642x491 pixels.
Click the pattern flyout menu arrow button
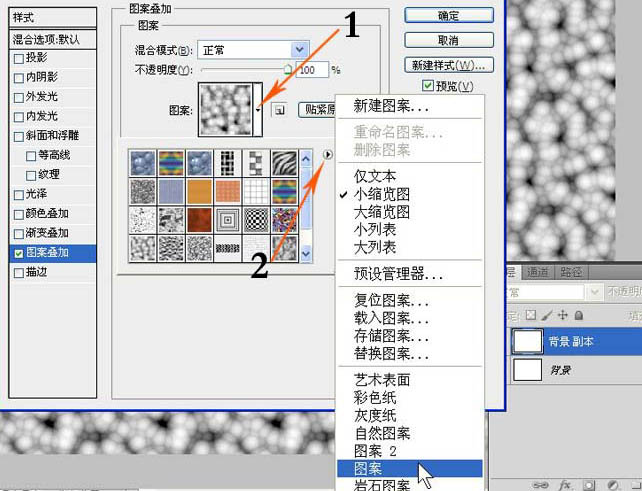coord(330,155)
